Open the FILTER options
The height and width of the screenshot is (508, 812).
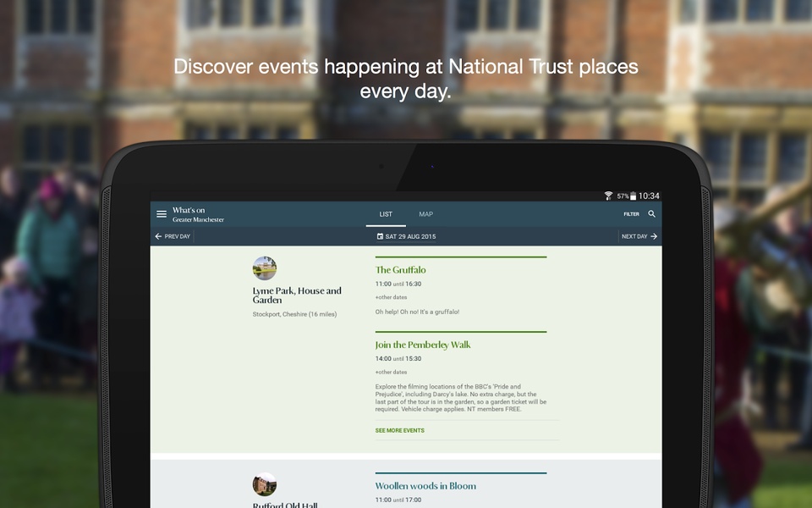pyautogui.click(x=631, y=214)
